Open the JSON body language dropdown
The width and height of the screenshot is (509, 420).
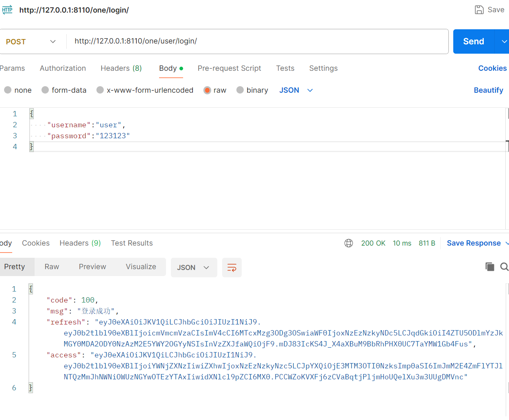coord(296,90)
